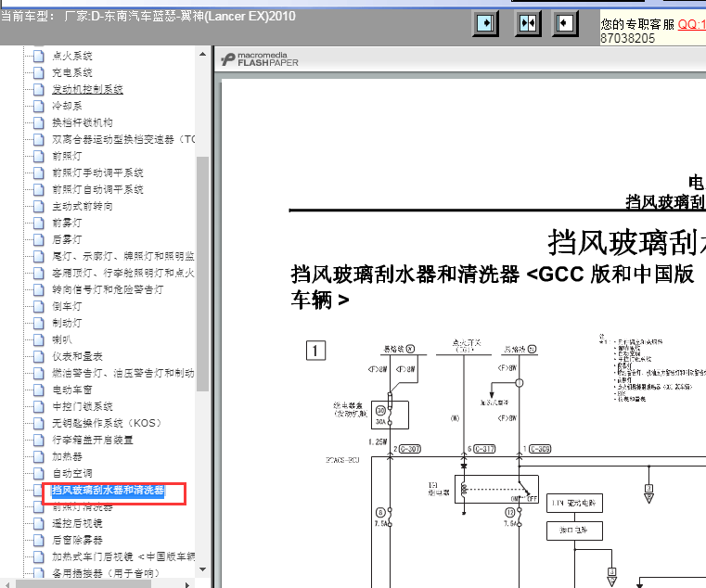Click tree panel scroll-down arrow
The width and height of the screenshot is (706, 588).
tap(202, 570)
